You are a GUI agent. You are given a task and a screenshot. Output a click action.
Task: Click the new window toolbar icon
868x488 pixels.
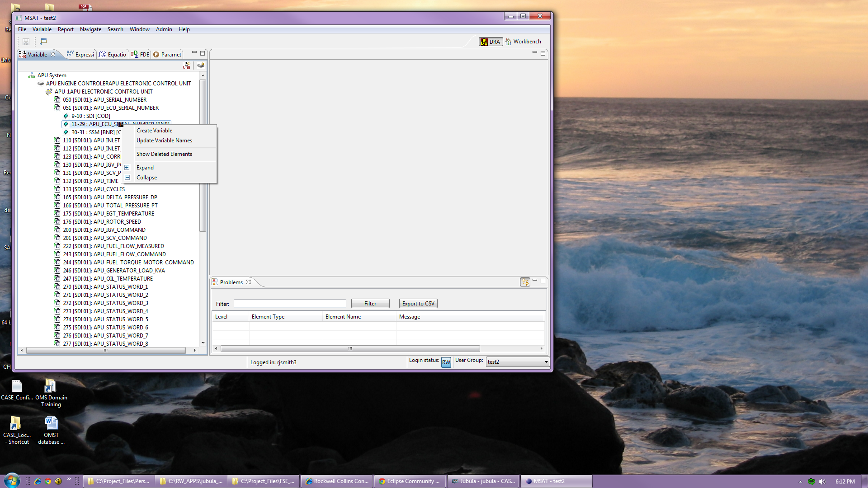coord(43,42)
